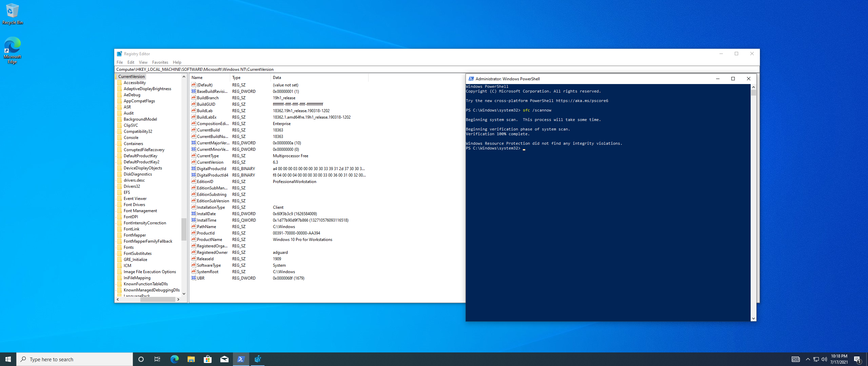Open the Windows Start menu

pos(8,359)
